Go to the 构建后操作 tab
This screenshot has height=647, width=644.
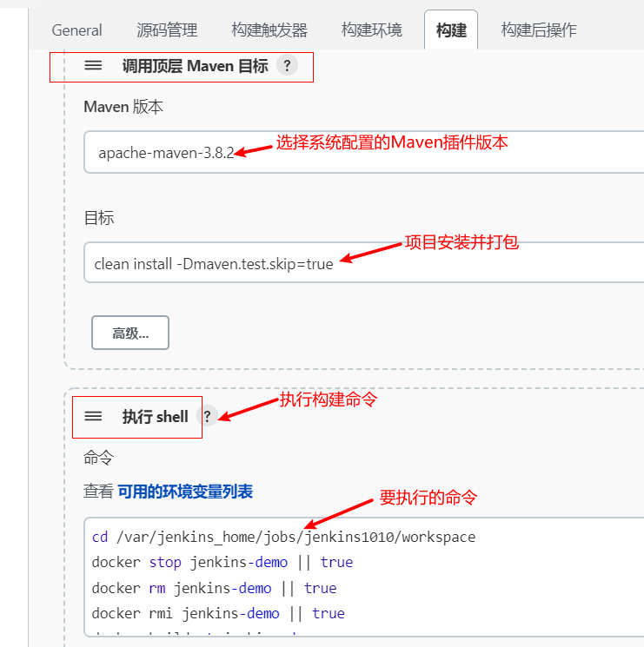click(539, 30)
